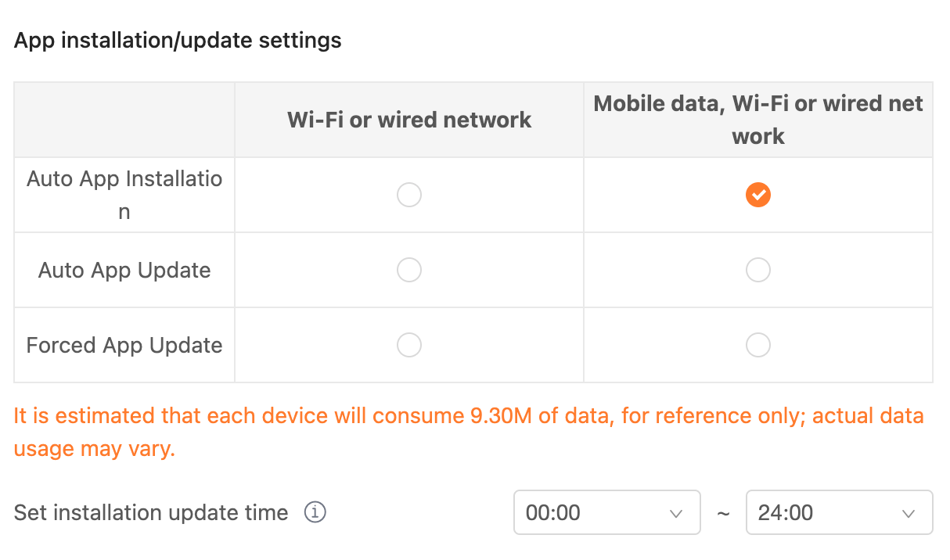
Task: Enable Auto App Update including mobile data
Action: (x=757, y=270)
